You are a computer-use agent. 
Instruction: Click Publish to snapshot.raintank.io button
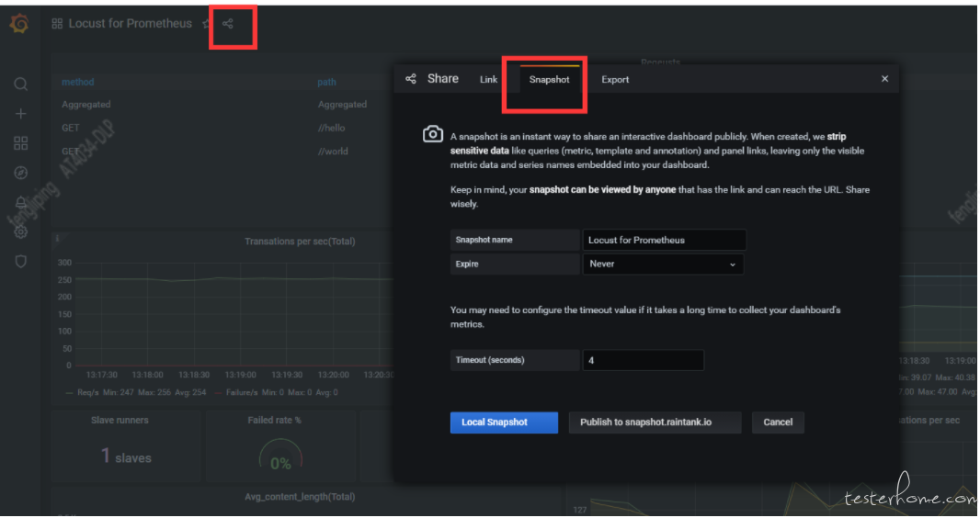coord(655,422)
